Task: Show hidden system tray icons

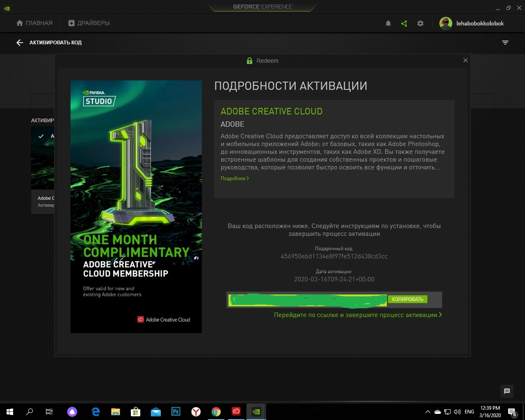Action: pyautogui.click(x=427, y=412)
